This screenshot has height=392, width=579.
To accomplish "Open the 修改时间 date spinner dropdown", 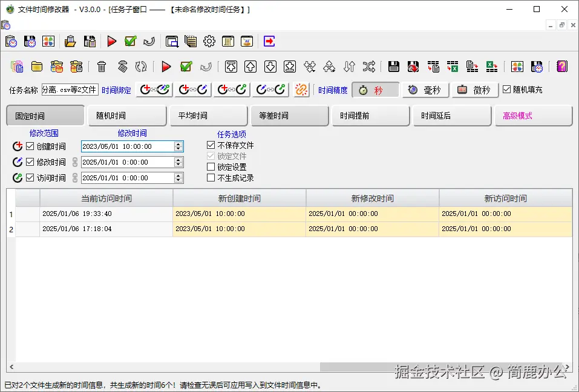I will click(177, 162).
